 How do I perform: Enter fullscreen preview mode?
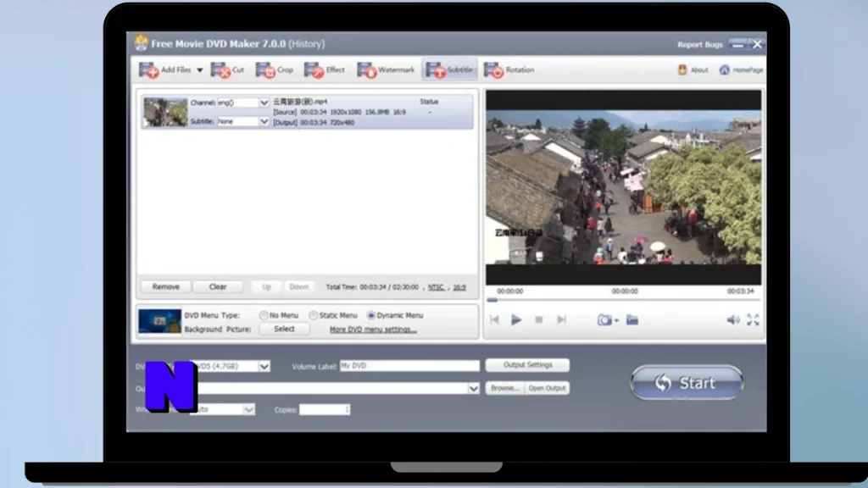(x=753, y=319)
